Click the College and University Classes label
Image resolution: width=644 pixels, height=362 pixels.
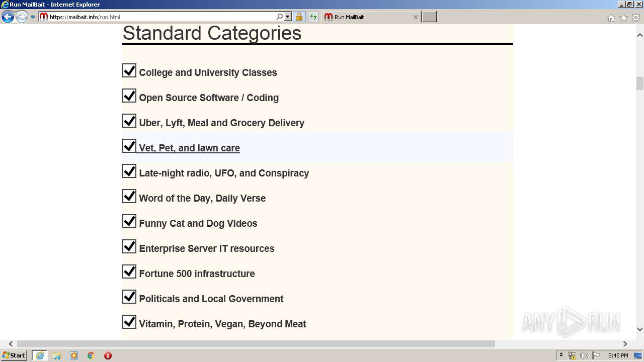(208, 72)
